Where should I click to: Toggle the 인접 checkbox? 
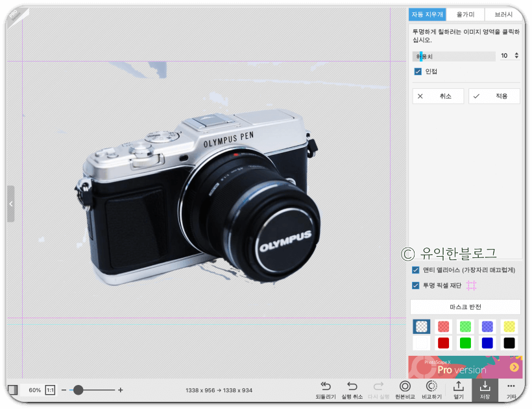pyautogui.click(x=418, y=71)
